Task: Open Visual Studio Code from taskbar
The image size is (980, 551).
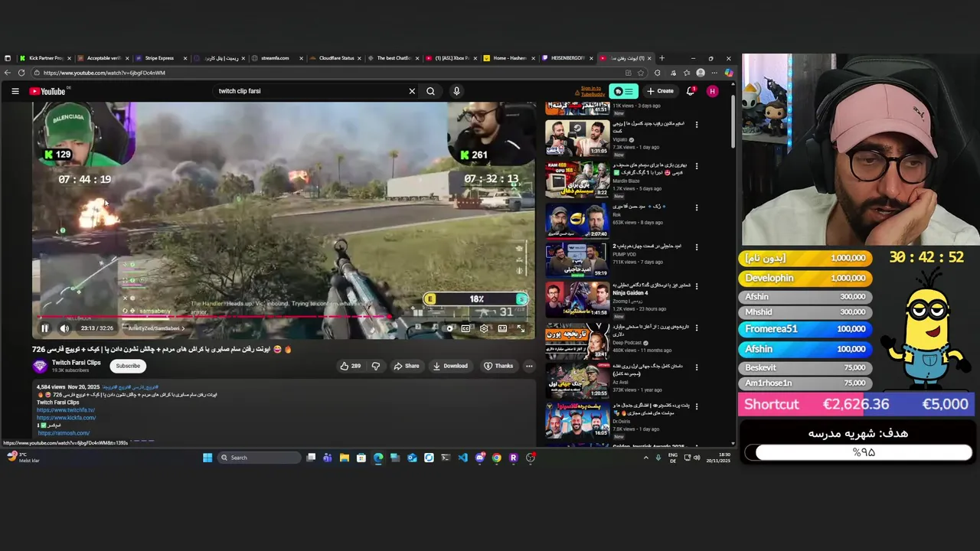Action: coord(462,458)
